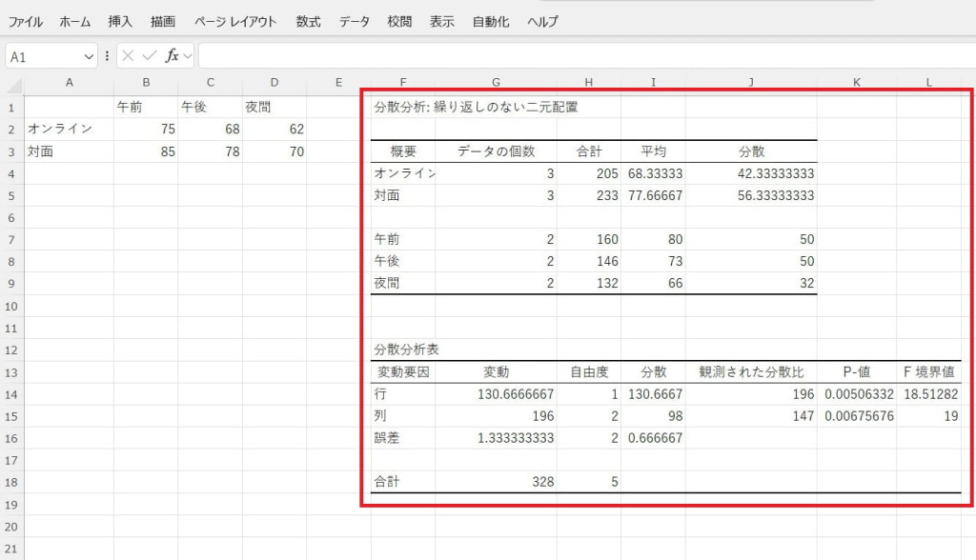976x560 pixels.
Task: Open the 自動化 tab
Action: click(491, 21)
